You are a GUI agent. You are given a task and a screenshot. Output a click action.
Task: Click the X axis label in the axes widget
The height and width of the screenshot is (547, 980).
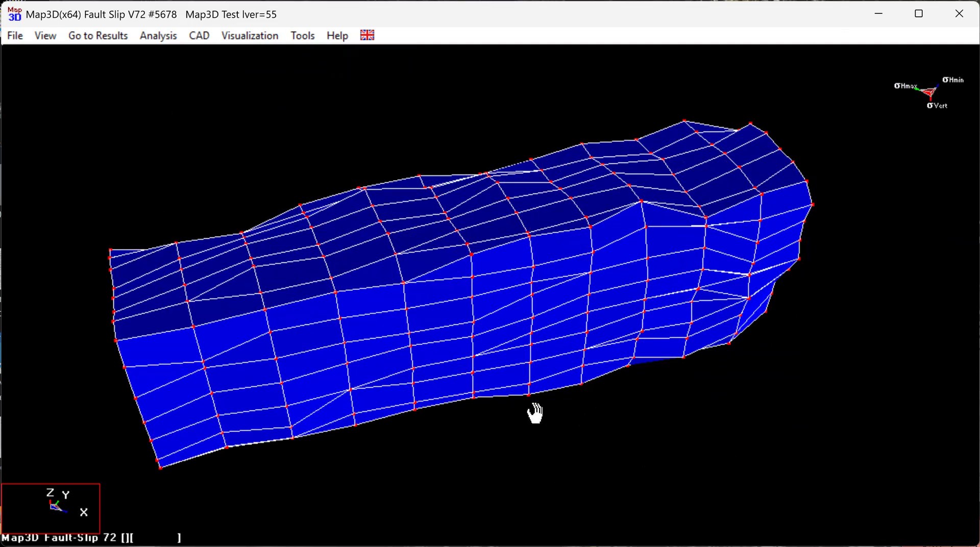(x=84, y=512)
